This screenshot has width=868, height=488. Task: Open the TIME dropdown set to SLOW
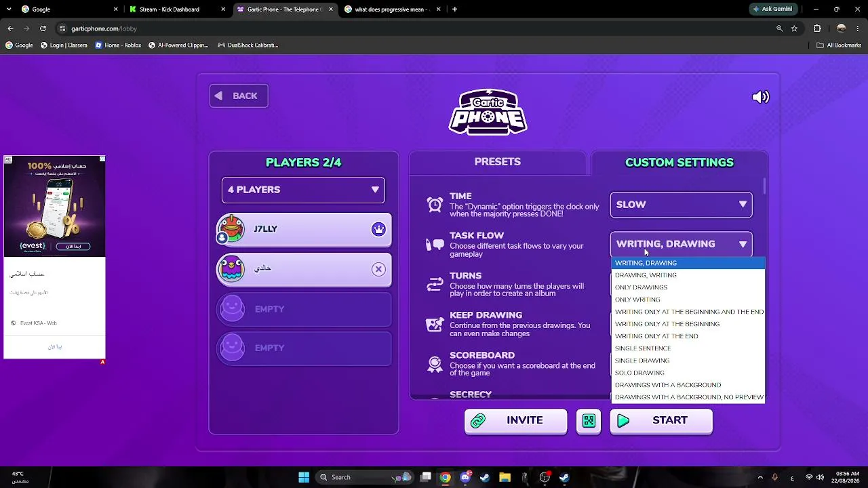(681, 205)
